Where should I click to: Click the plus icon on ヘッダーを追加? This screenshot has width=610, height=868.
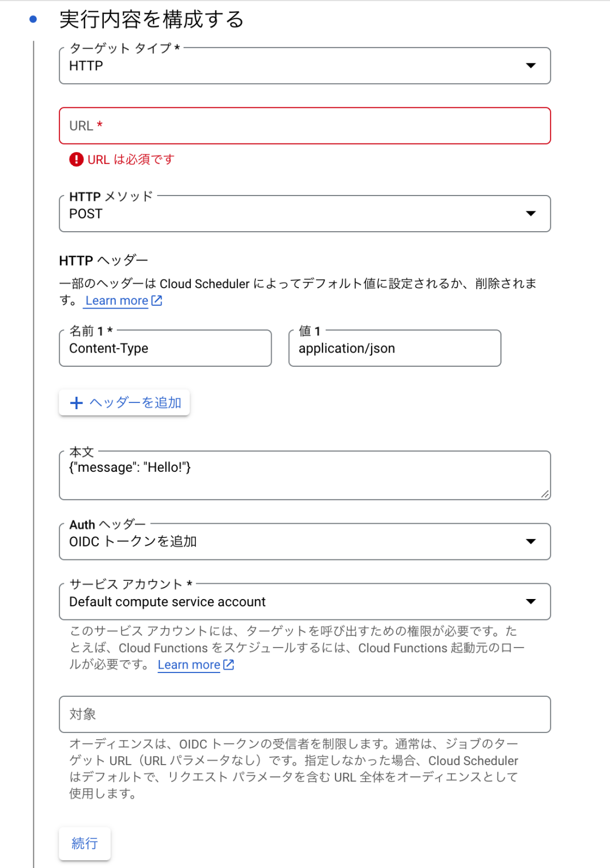[x=76, y=402]
